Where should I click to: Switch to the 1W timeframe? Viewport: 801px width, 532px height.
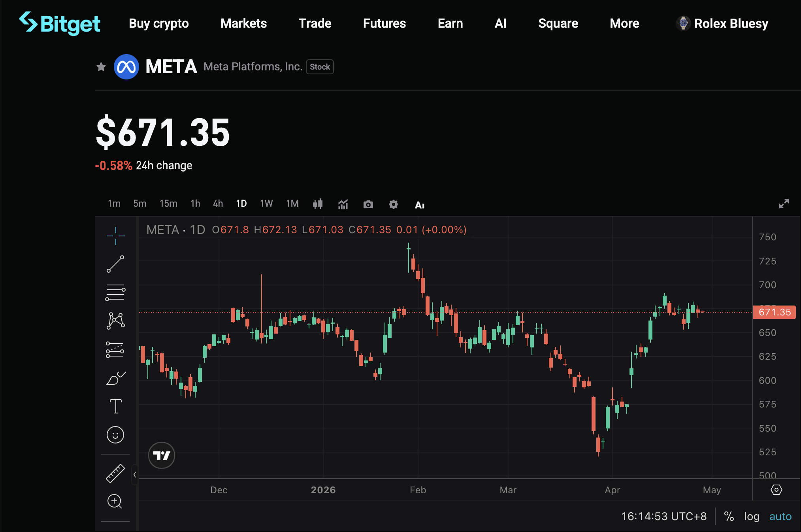coord(266,204)
